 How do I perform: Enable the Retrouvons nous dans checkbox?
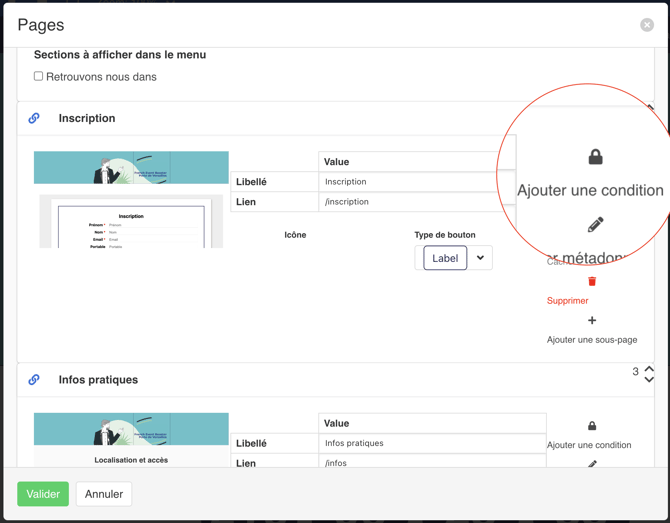tap(39, 76)
